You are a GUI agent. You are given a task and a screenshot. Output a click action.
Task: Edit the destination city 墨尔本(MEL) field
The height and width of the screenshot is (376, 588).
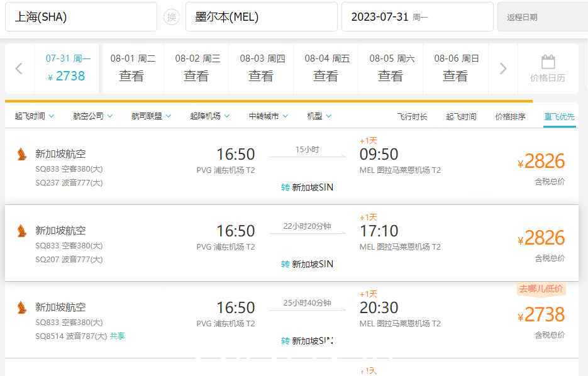point(262,17)
